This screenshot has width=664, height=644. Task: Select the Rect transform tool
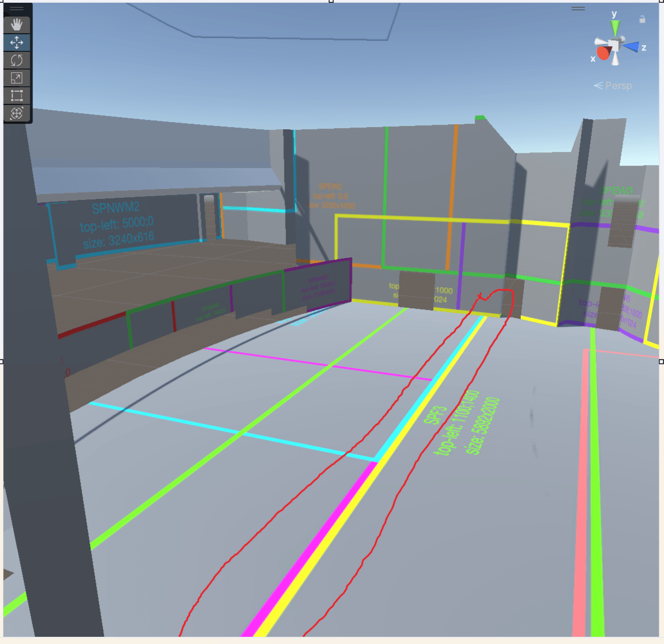17,96
